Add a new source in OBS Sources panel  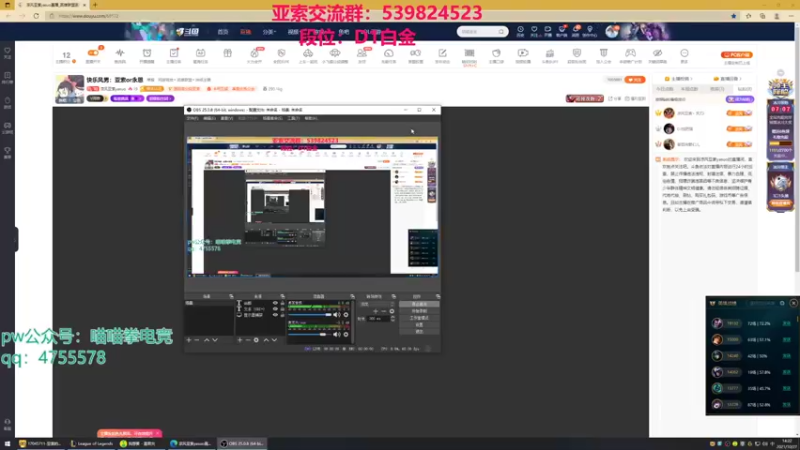[x=240, y=340]
